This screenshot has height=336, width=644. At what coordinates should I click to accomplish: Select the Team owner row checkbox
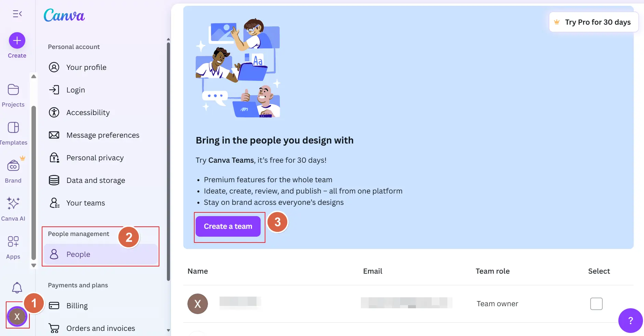596,304
